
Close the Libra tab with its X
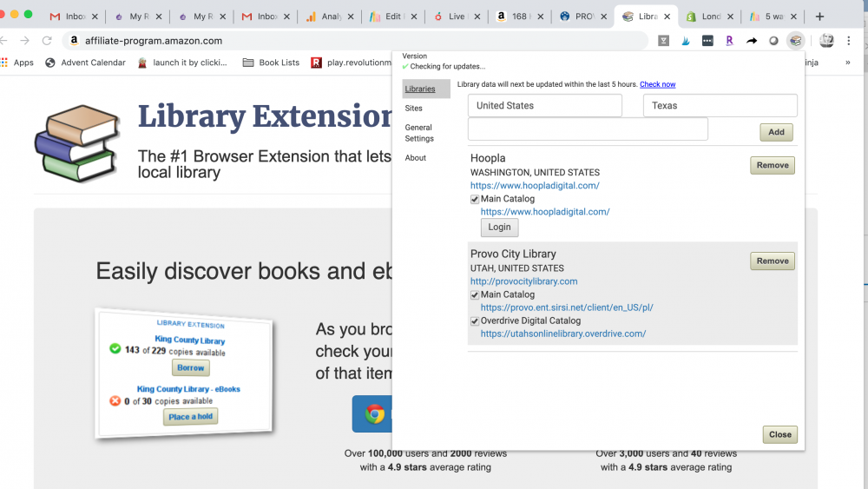pyautogui.click(x=667, y=17)
